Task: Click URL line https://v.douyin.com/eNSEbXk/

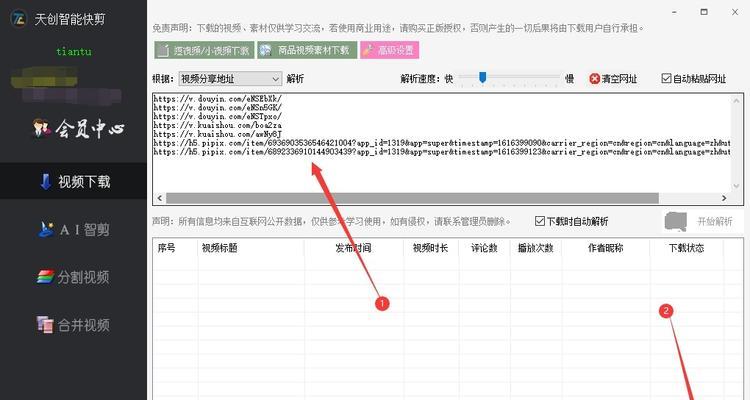Action: pos(218,99)
